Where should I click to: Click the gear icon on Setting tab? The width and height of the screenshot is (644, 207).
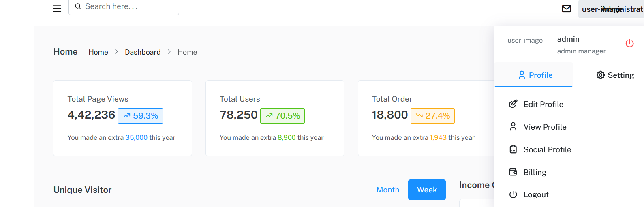(x=601, y=75)
